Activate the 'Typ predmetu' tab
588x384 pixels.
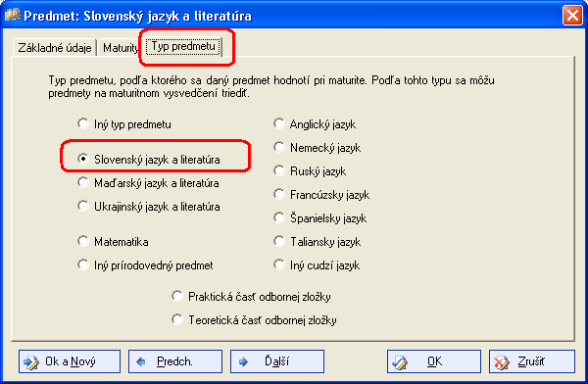[183, 46]
